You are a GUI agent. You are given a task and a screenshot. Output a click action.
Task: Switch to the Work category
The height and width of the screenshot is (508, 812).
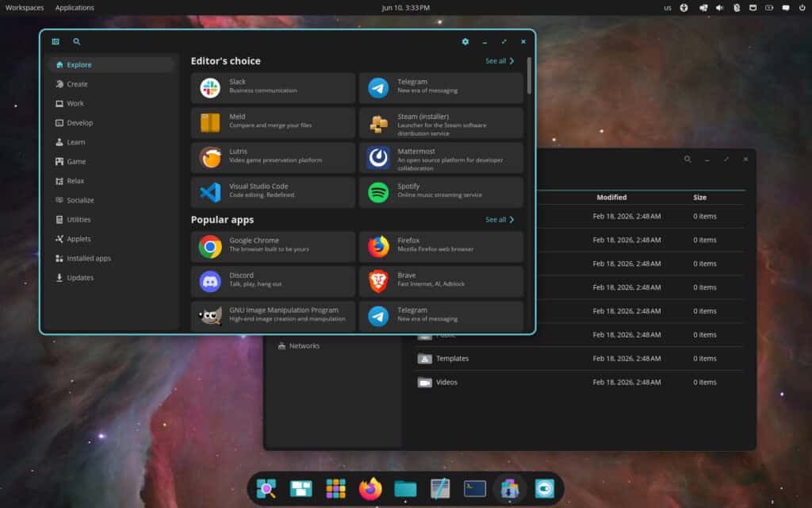111,103
